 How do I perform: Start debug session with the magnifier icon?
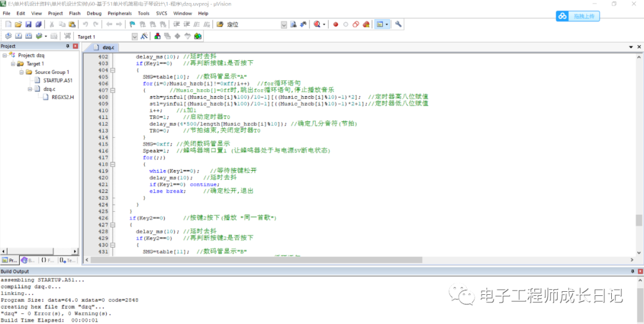pos(317,24)
